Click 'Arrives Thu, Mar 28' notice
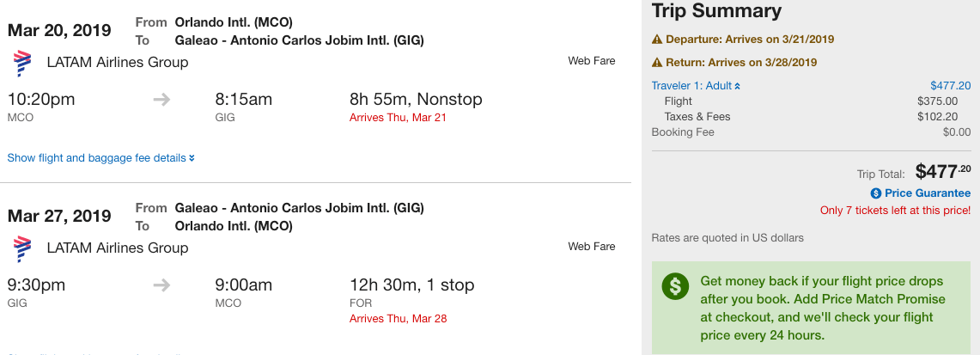 pos(399,318)
